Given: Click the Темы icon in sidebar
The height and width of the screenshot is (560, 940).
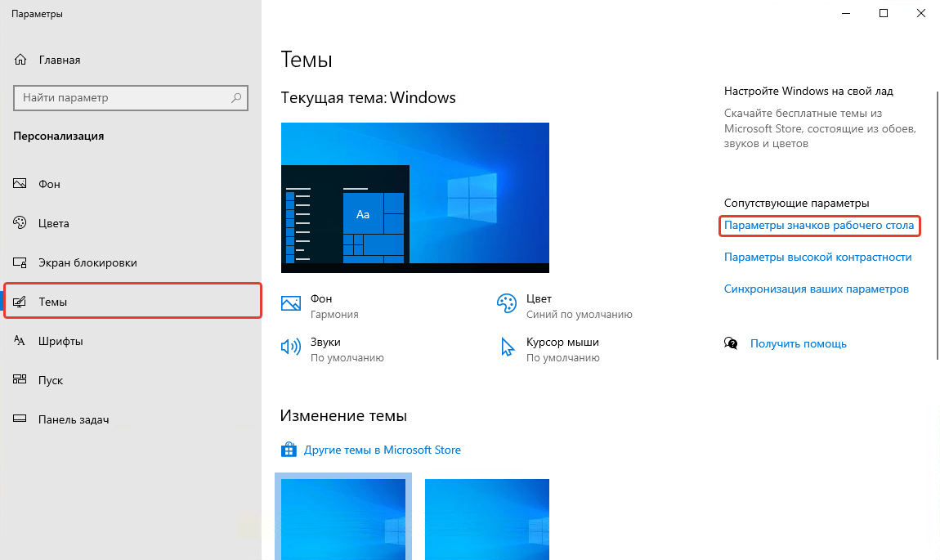Looking at the screenshot, I should coord(20,302).
